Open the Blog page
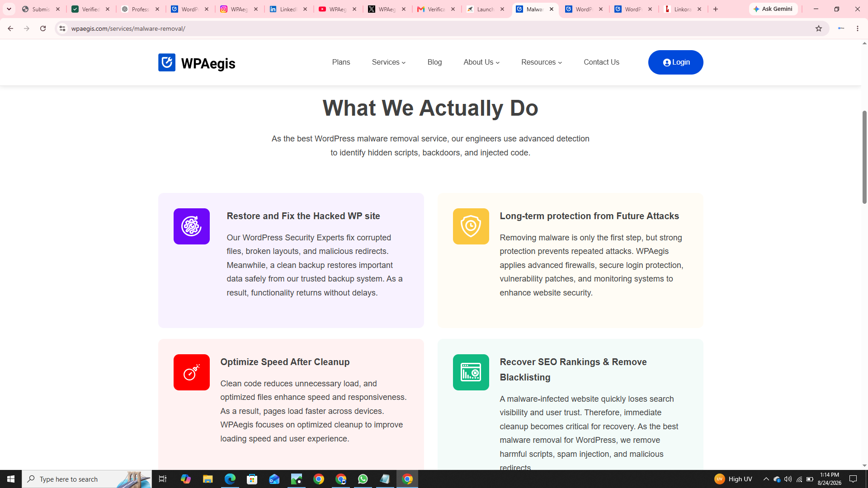Viewport: 868px width, 488px height. 434,62
